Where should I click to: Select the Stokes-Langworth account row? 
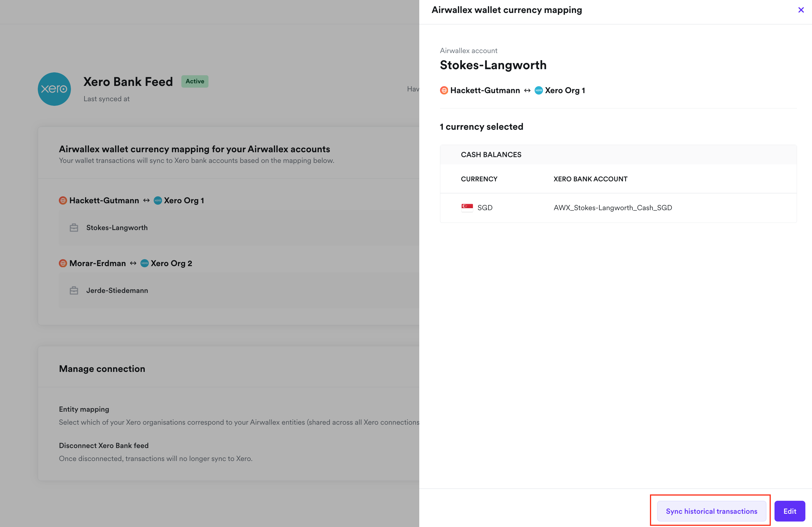(x=117, y=227)
